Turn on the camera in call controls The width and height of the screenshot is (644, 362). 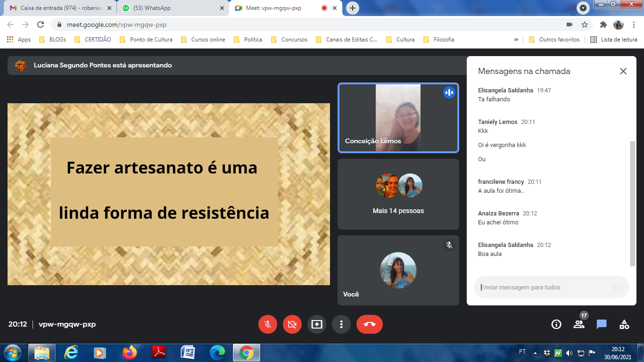292,324
